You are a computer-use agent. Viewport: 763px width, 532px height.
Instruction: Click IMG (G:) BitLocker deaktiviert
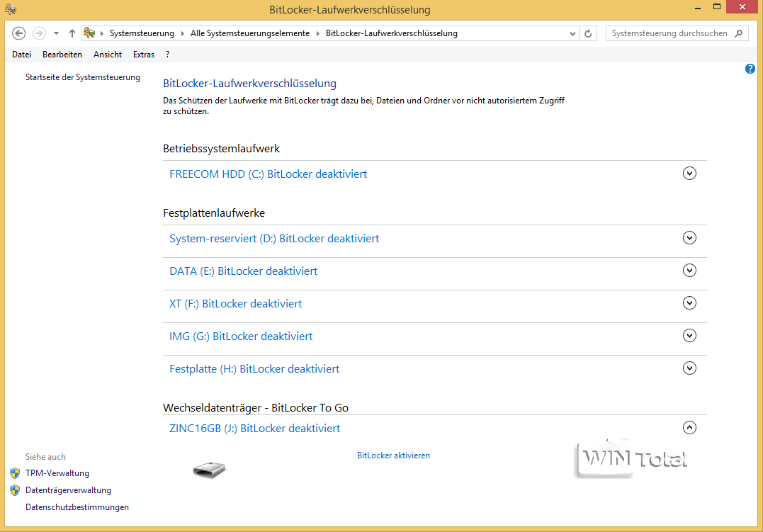coord(241,336)
